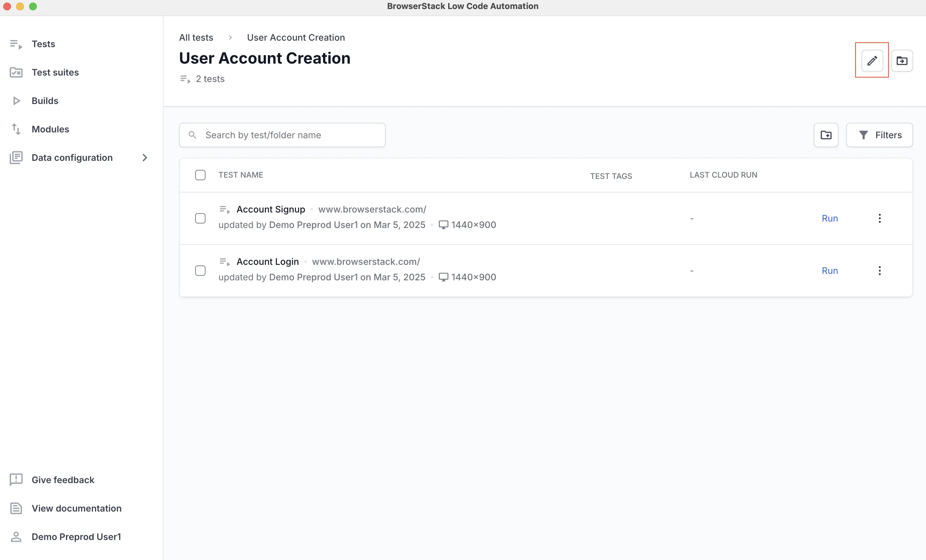Open the Filters dropdown
Screen dimensions: 926x560
pyautogui.click(x=879, y=135)
